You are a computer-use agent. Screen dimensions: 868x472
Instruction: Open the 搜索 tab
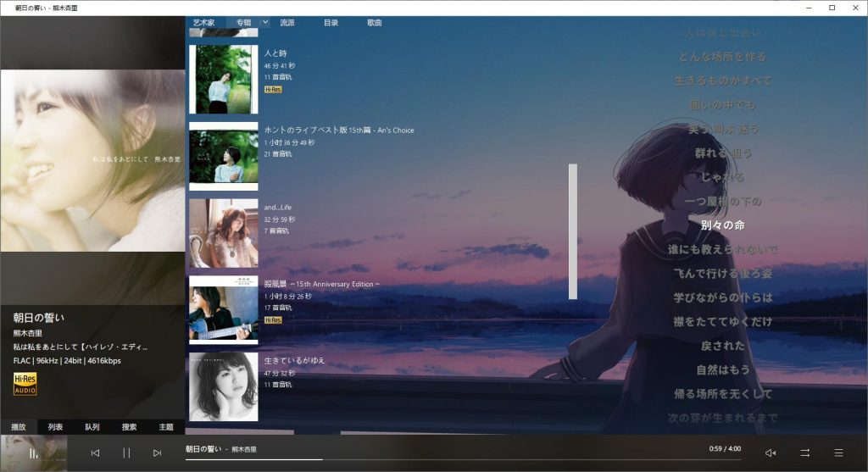[x=129, y=426]
